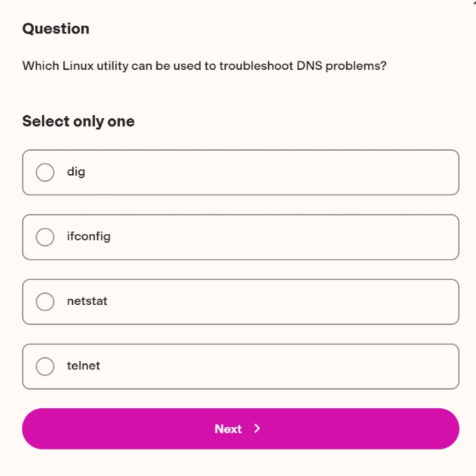Image resolution: width=476 pixels, height=476 pixels.
Task: Click empty space inside the netstat option card
Action: click(273, 302)
